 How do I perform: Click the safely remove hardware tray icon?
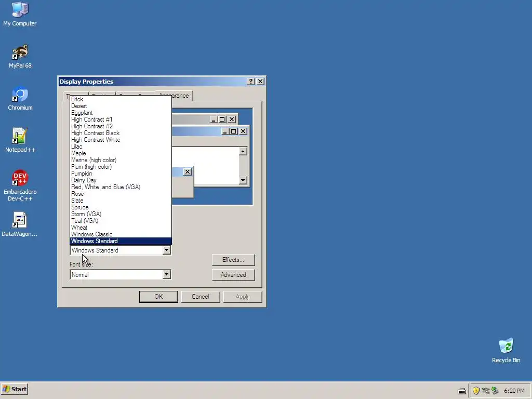(495, 391)
